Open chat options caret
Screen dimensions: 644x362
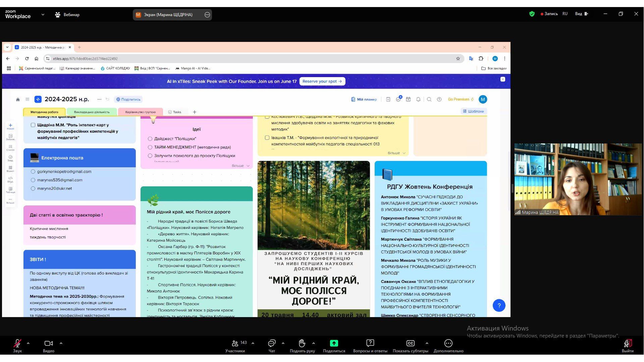point(283,343)
